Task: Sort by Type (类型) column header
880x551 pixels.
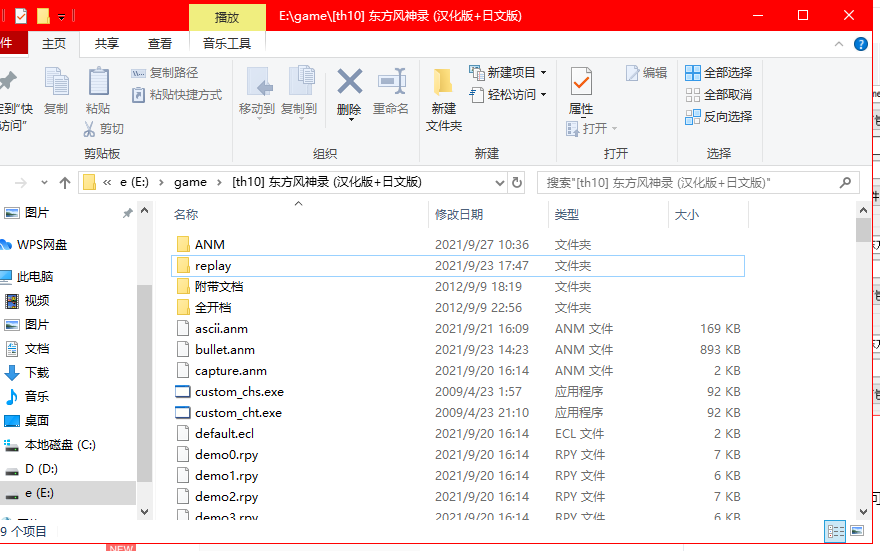Action: click(x=566, y=214)
